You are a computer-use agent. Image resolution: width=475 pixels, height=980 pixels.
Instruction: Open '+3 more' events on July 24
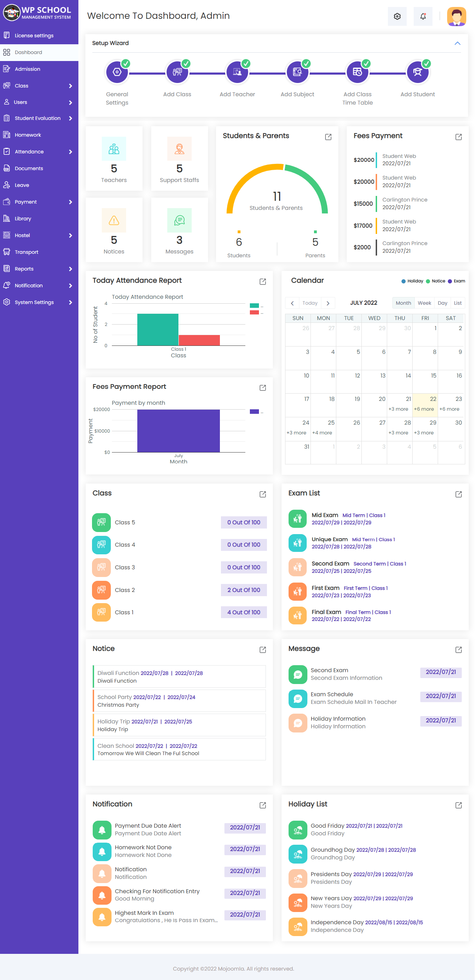296,433
